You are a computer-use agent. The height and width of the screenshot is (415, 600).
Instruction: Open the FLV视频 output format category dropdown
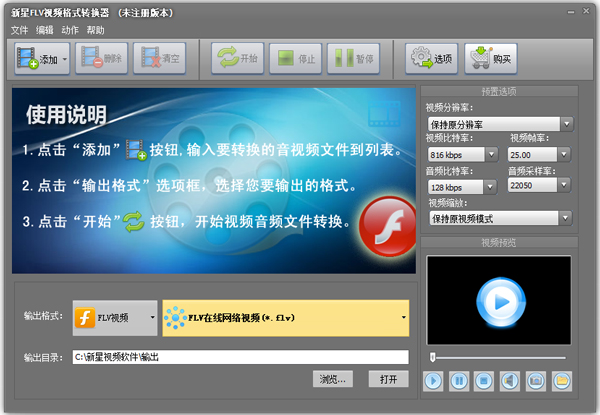tap(115, 318)
